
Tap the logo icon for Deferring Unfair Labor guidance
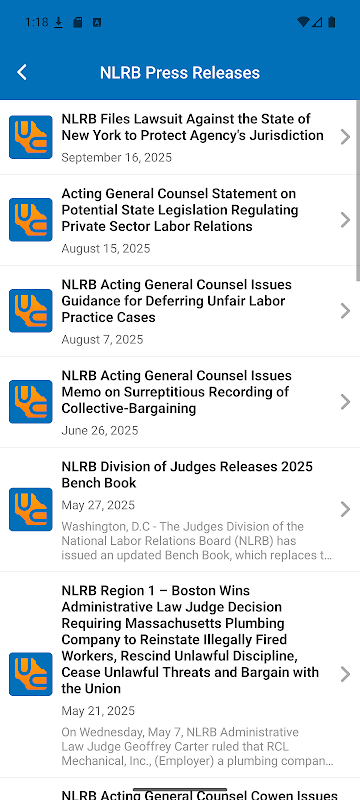31,311
